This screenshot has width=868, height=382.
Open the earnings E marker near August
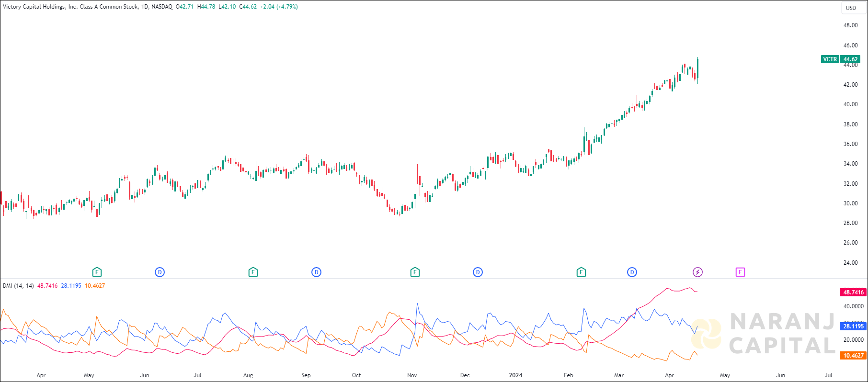(253, 272)
